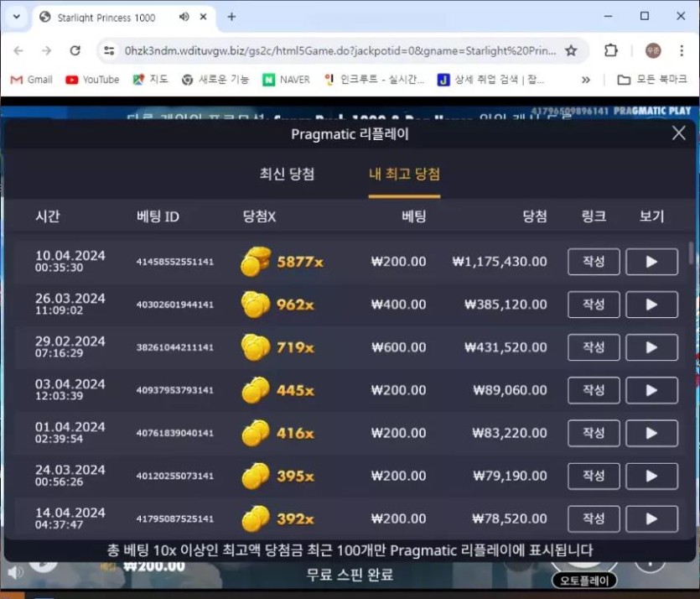Click the 오토플레이 button
This screenshot has height=599, width=700.
point(584,581)
